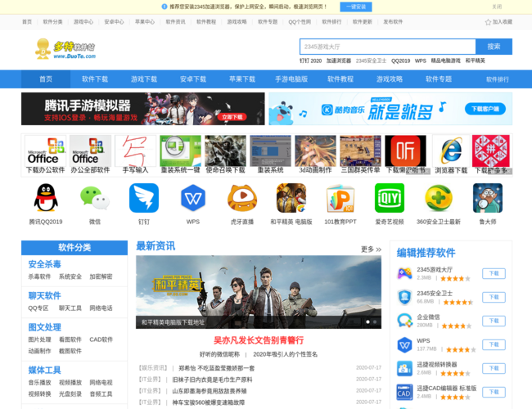This screenshot has width=532, height=409.
Task: Open the 浏览器下载 IE thumbnail
Action: tap(451, 151)
